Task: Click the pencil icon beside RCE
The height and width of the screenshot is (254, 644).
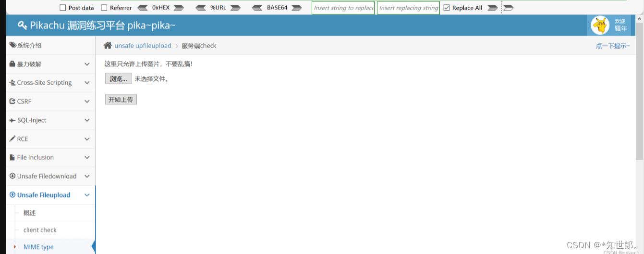Action: 12,139
